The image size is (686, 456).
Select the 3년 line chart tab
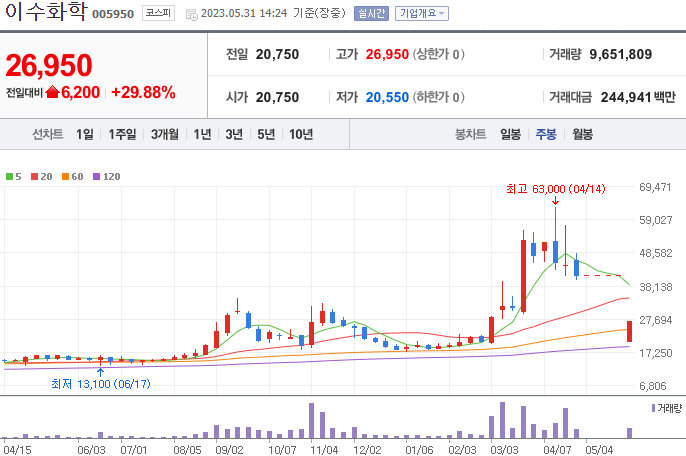(x=234, y=134)
